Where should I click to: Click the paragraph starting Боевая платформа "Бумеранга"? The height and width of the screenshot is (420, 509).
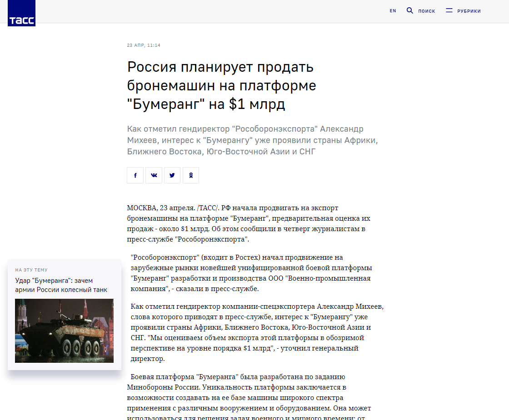[x=249, y=397]
